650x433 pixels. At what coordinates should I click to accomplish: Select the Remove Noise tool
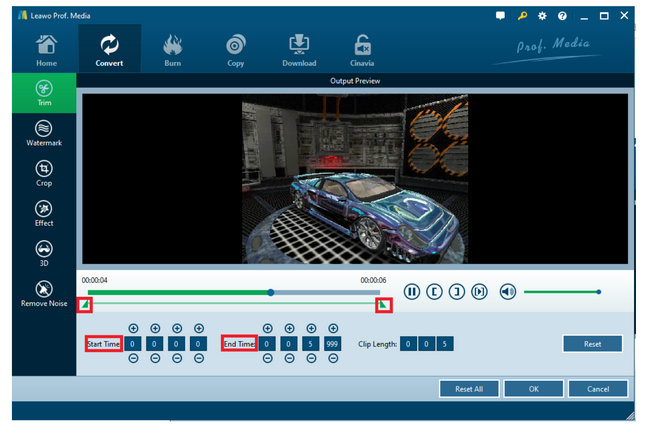(x=44, y=294)
